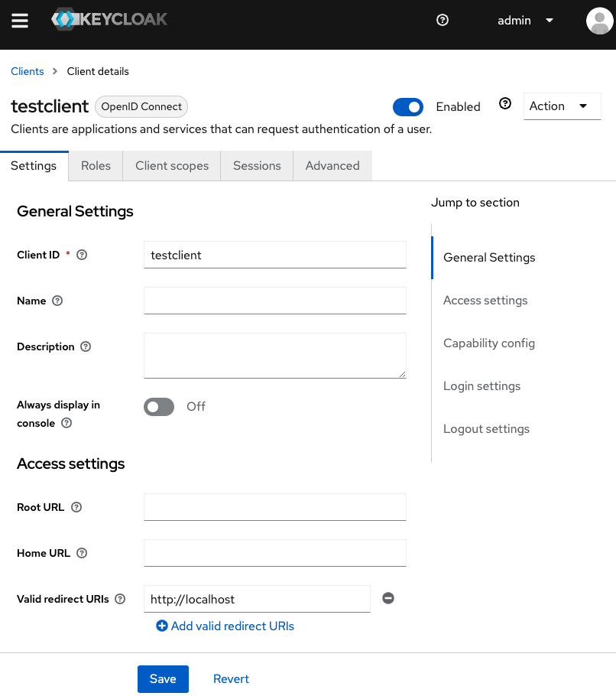
Task: Jump to the Capability config section
Action: point(488,343)
